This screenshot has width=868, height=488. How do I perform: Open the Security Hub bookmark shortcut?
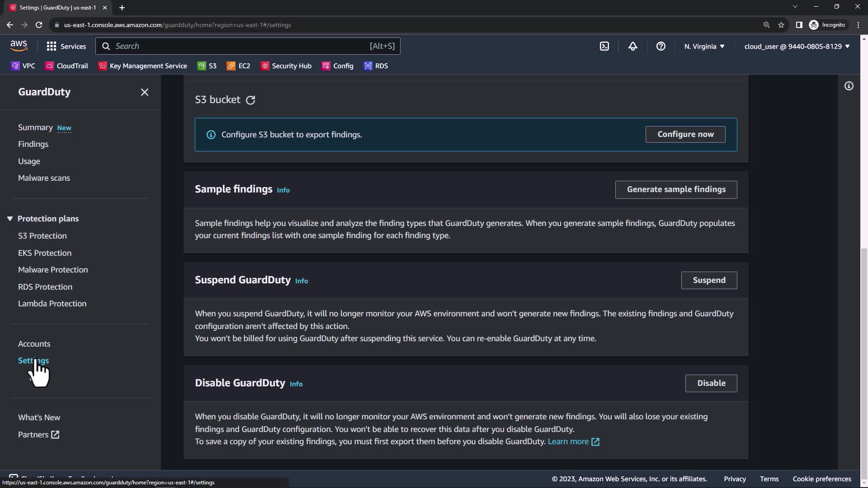tap(286, 66)
